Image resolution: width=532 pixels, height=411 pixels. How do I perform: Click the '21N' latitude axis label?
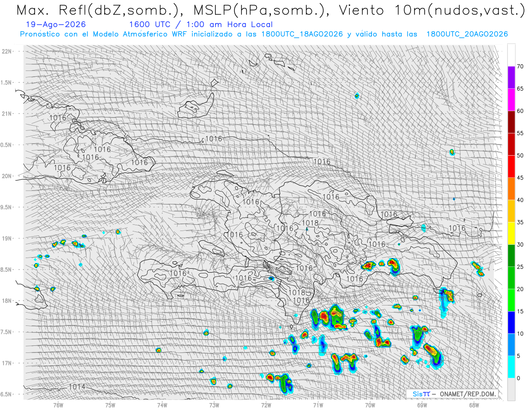point(8,114)
